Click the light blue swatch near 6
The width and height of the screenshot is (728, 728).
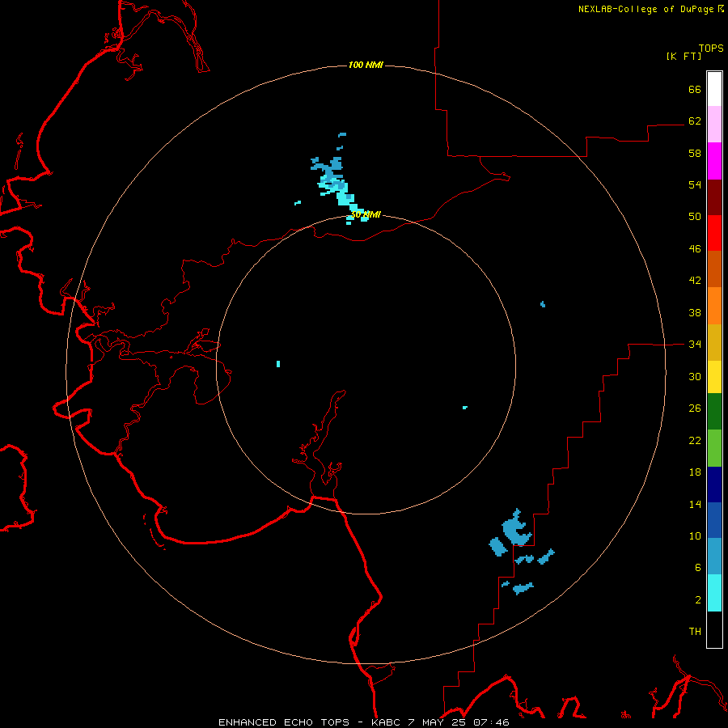714,557
